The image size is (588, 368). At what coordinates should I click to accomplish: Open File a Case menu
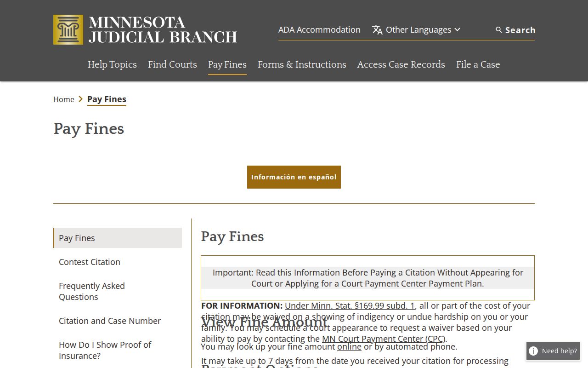click(x=478, y=64)
